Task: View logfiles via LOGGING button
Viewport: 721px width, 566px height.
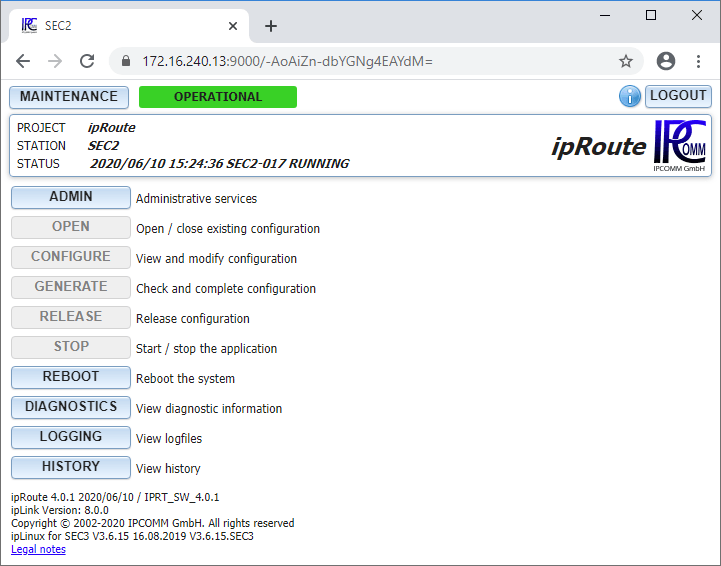Action: 71,437
